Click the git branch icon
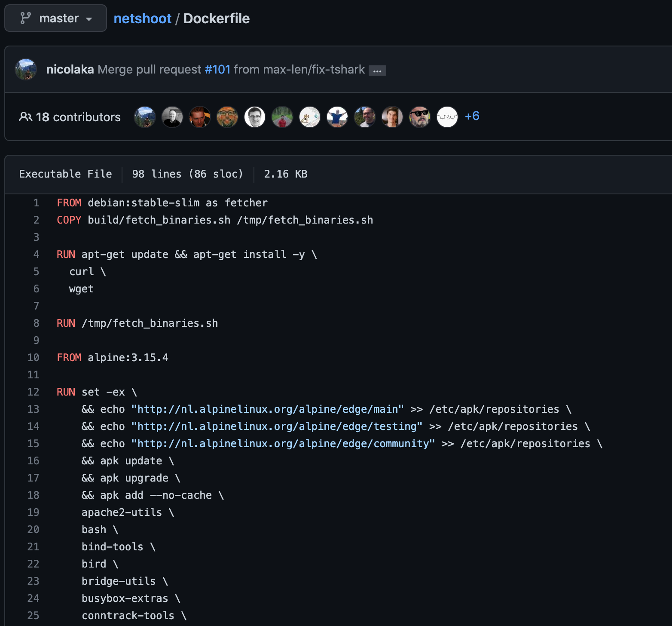672x626 pixels. 26,18
